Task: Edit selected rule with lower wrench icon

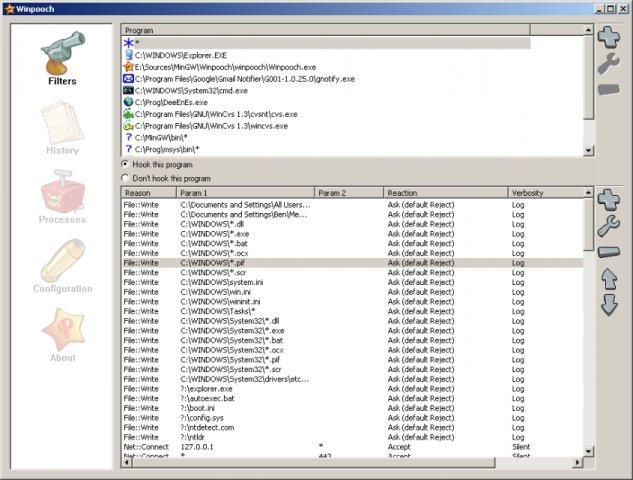Action: pos(608,226)
